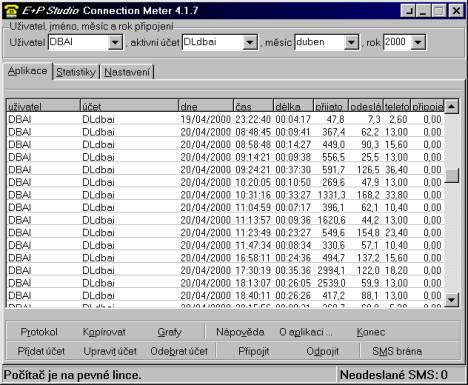Switch to the Nastavení tab
The width and height of the screenshot is (468, 385).
pos(127,72)
